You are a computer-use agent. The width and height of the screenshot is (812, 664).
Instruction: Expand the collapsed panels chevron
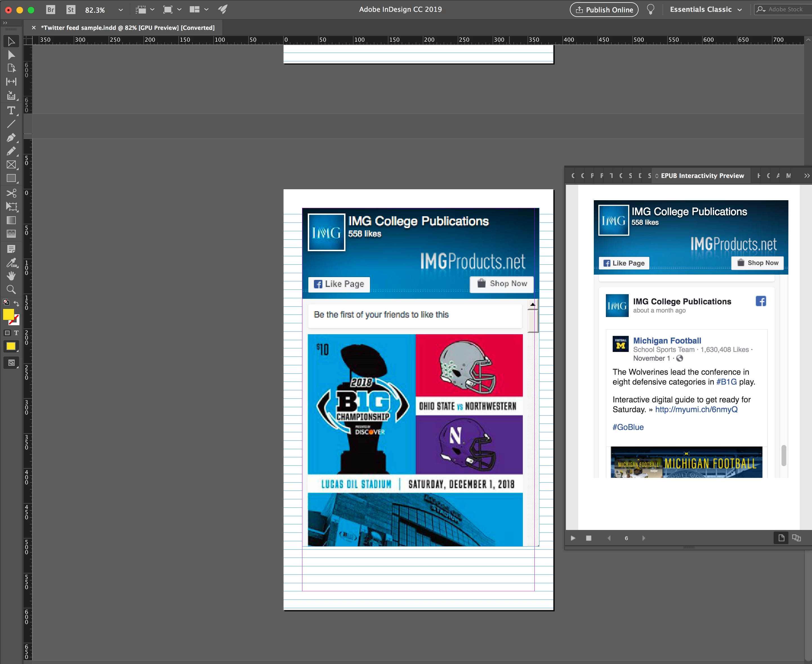pos(807,175)
